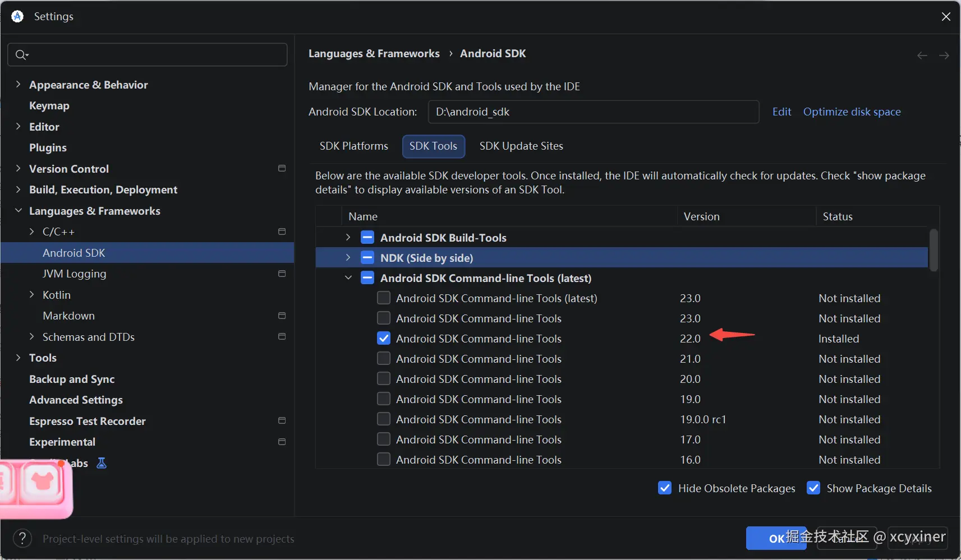Check Command-line Tools (latest) version 23.0 child row

click(x=384, y=298)
